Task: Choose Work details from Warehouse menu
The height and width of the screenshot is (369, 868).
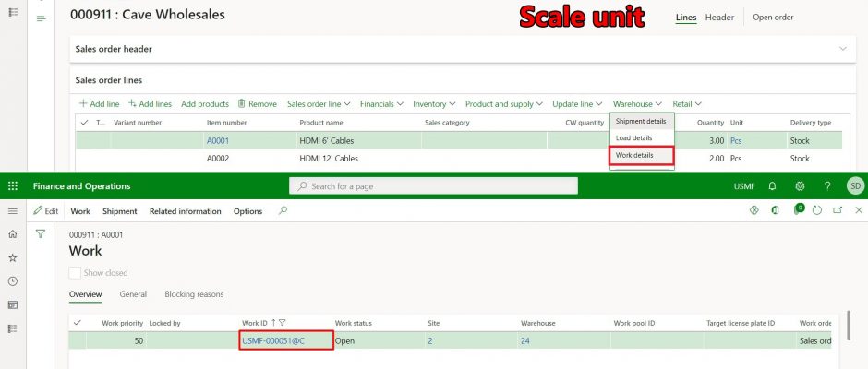Action: (642, 156)
